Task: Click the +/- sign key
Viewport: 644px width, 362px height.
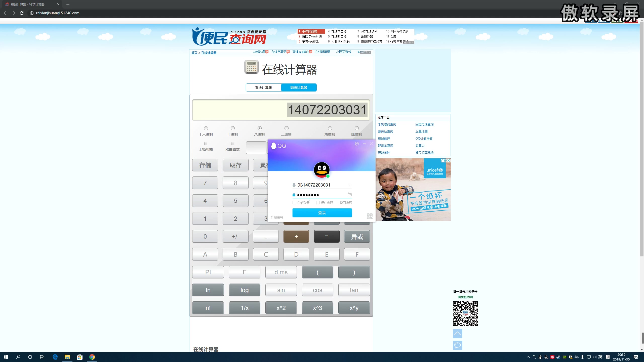Action: (235, 237)
